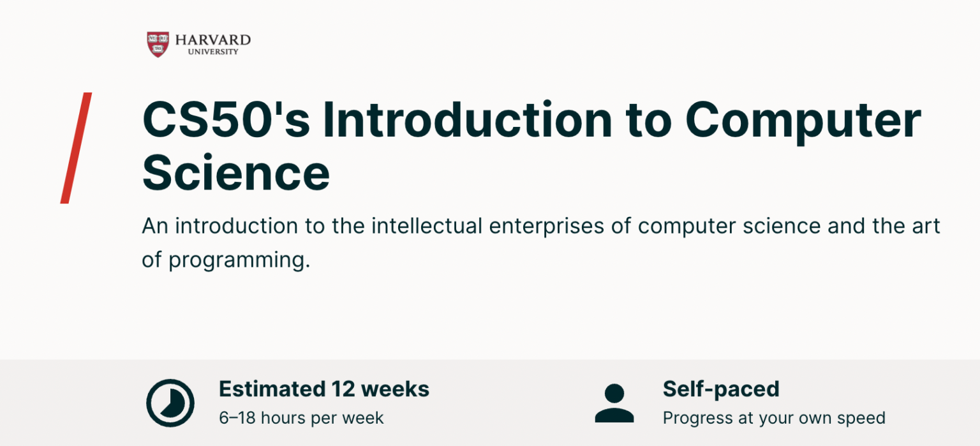980x446 pixels.
Task: Click the word "Estimated" beside the clock
Action: (271, 389)
